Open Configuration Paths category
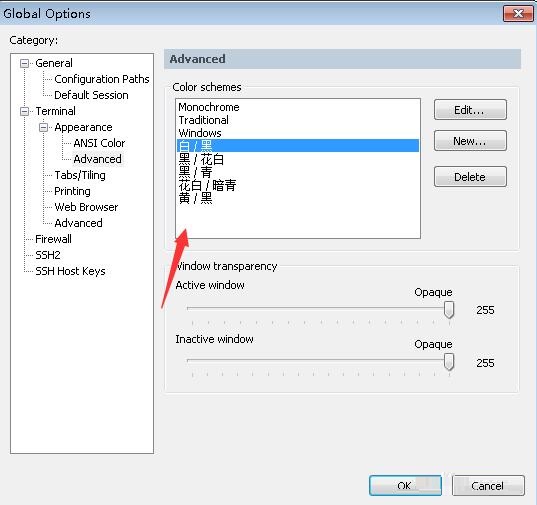Viewport: 537px width, 505px height. click(x=102, y=79)
